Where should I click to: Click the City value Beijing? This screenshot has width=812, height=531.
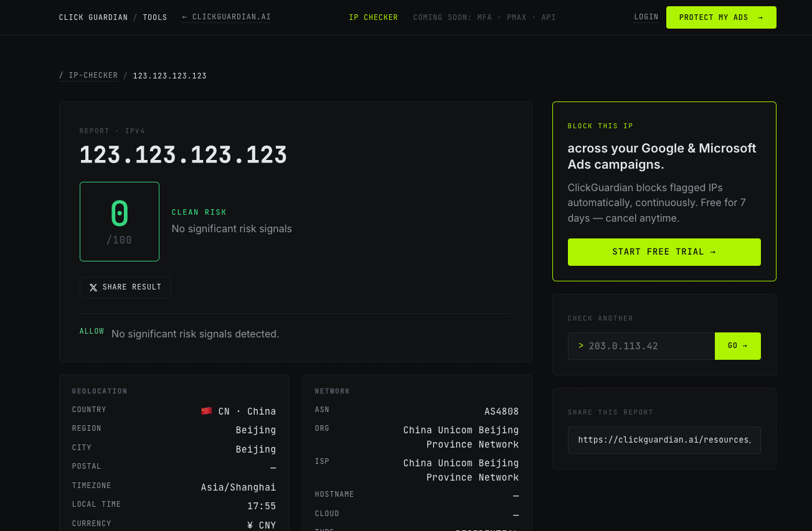point(256,449)
